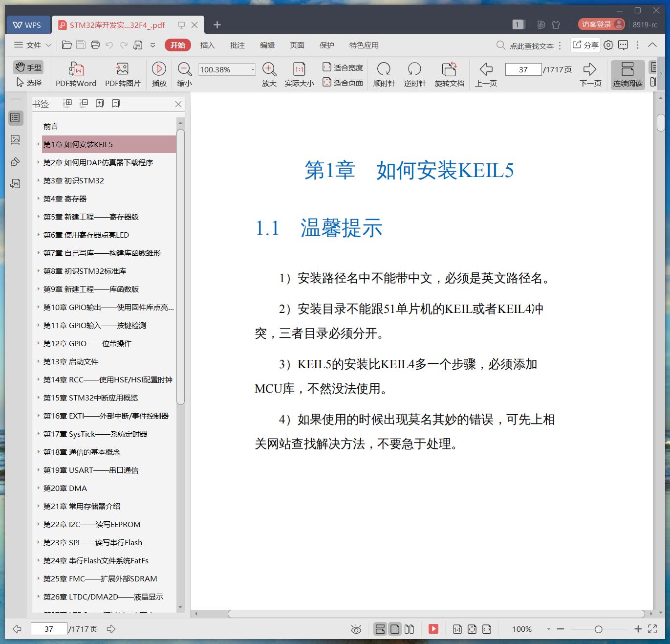
Task: Expand 第17章 SysTick bookmark
Action: [38, 433]
